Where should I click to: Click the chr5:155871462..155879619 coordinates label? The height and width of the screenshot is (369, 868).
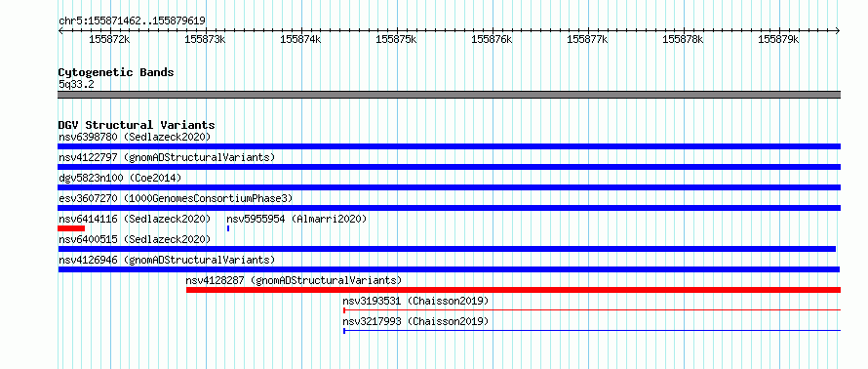(x=132, y=20)
